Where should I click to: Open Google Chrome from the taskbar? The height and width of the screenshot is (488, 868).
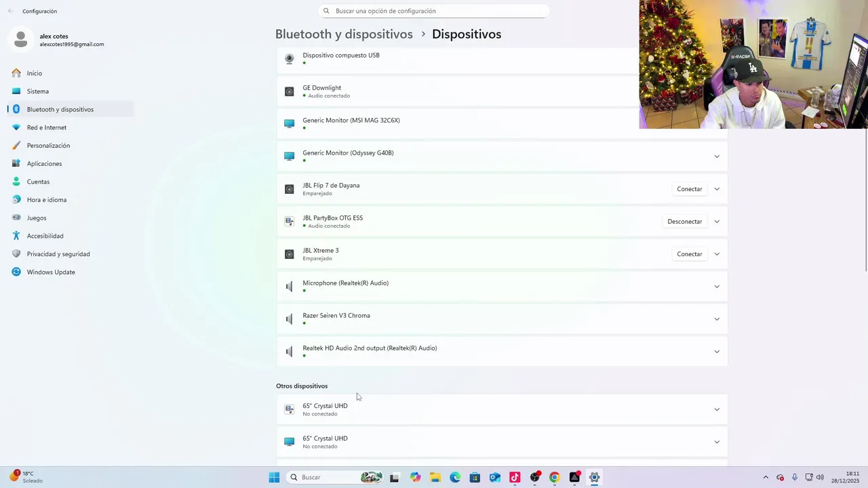555,477
